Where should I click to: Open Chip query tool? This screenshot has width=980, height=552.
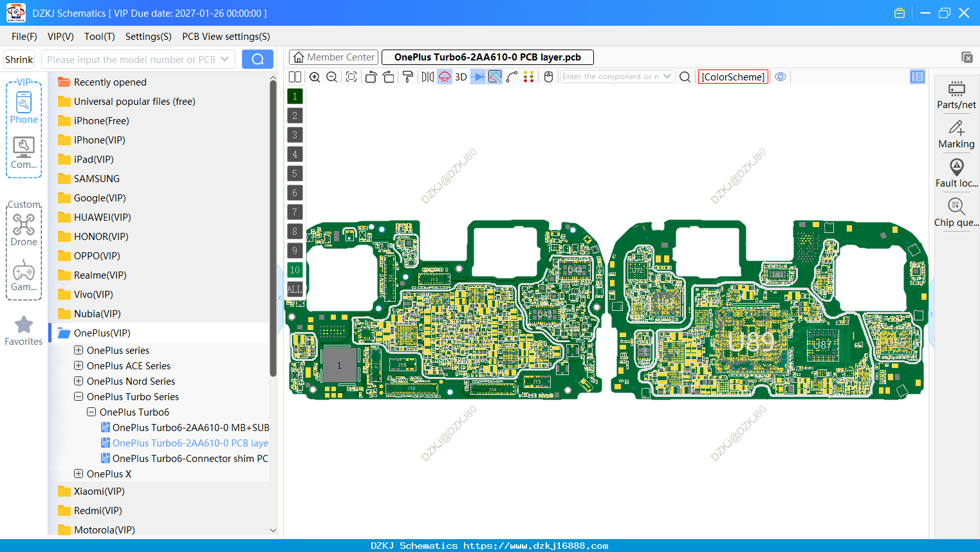click(956, 213)
